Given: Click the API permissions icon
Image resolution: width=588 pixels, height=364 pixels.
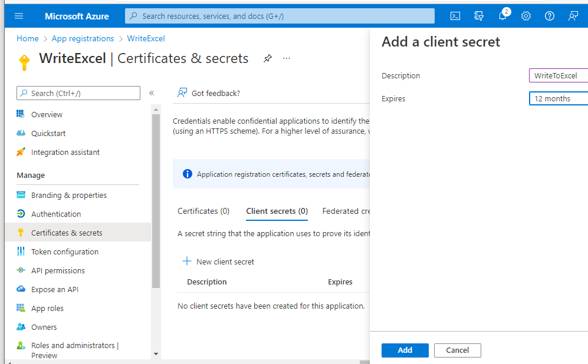Looking at the screenshot, I should click(x=21, y=270).
